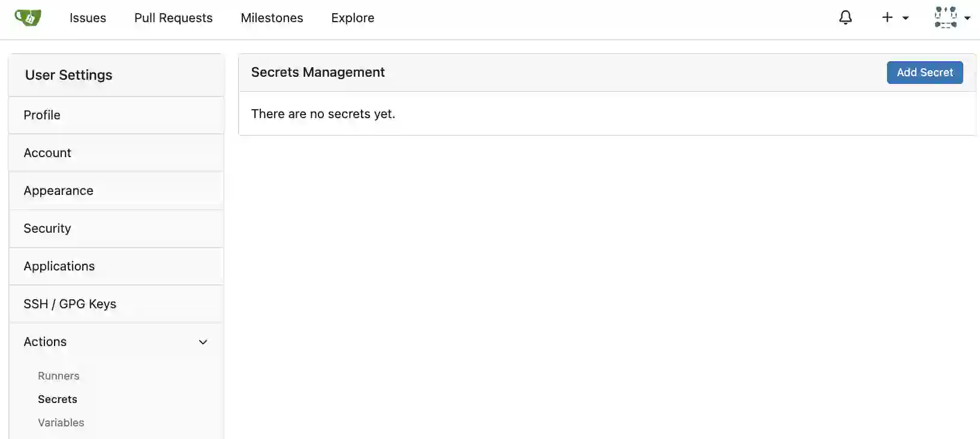
Task: Select SSH / GPG Keys settings
Action: [116, 304]
